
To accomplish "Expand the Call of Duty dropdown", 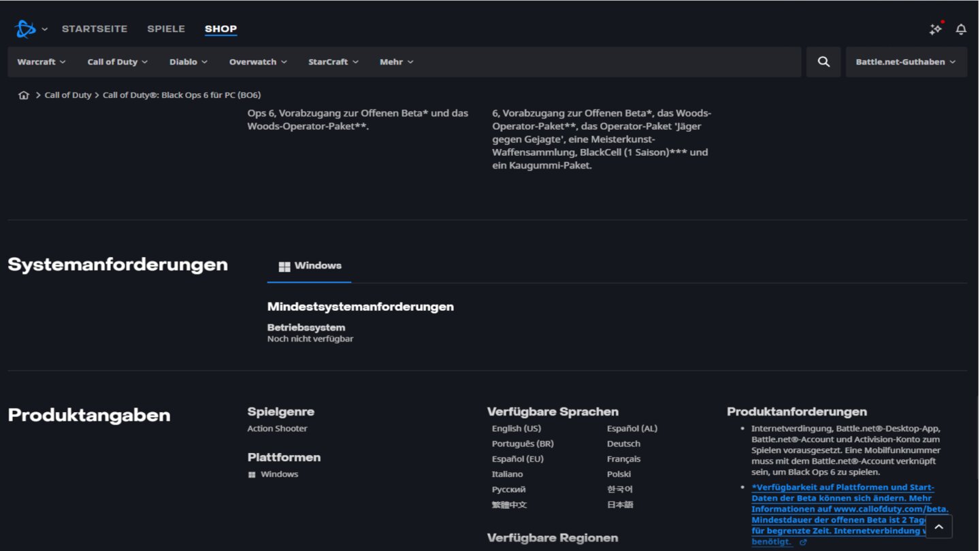I will click(117, 62).
